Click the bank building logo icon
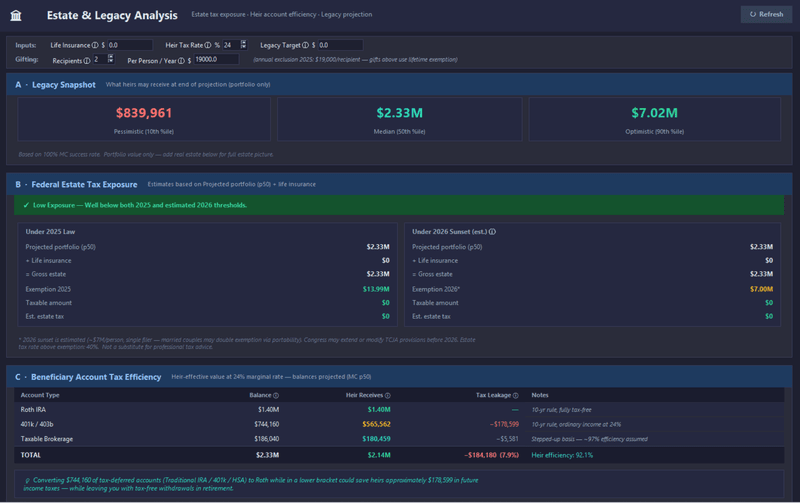The image size is (800, 503). pyautogui.click(x=16, y=15)
